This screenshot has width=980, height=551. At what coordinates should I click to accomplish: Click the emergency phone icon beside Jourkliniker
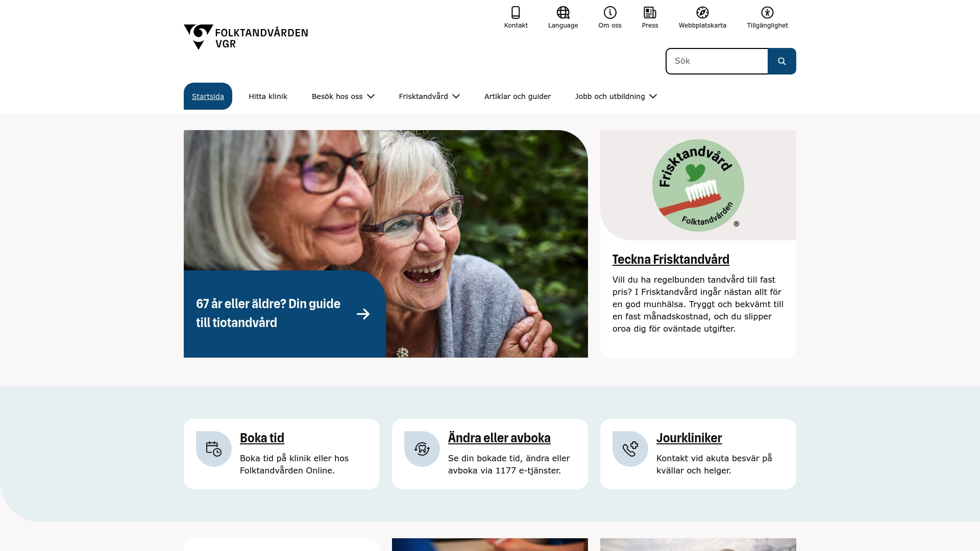[630, 448]
